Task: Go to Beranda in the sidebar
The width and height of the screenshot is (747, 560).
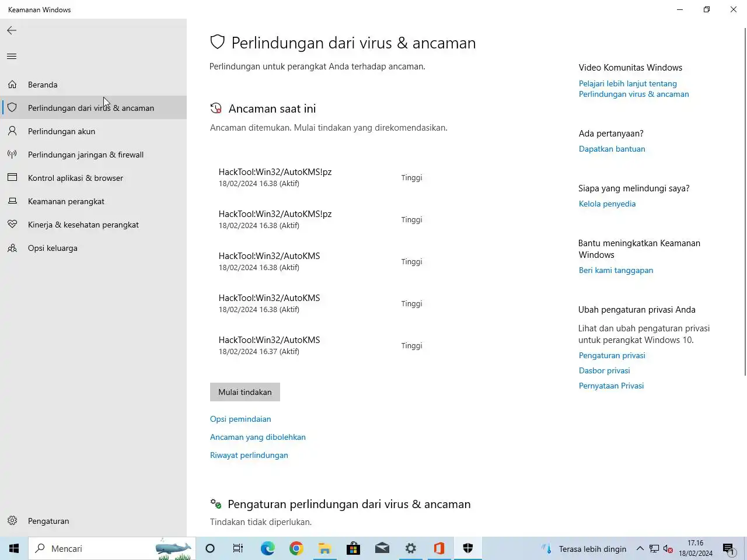Action: (93, 85)
